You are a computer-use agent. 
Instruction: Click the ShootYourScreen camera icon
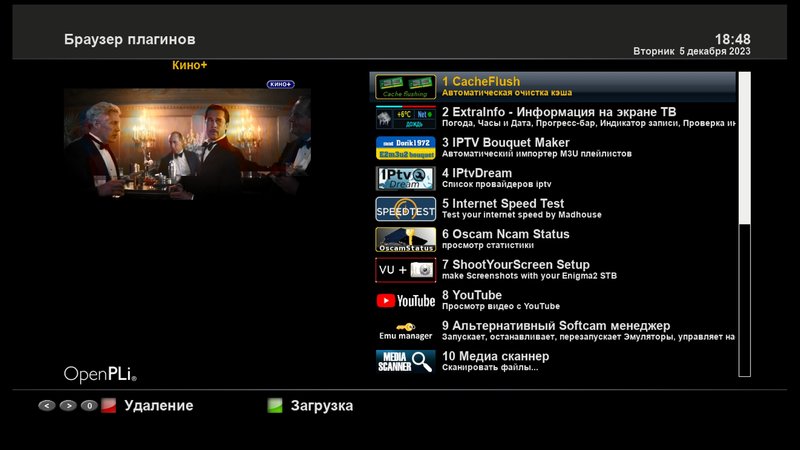tap(405, 270)
